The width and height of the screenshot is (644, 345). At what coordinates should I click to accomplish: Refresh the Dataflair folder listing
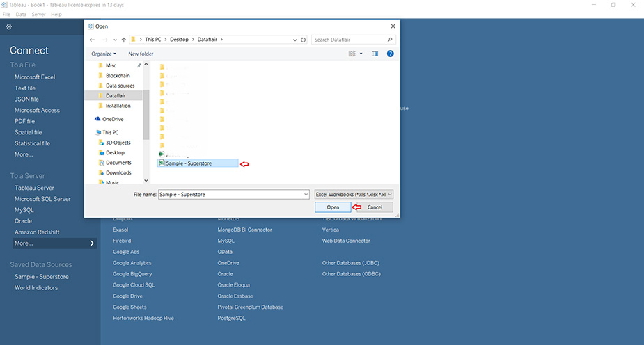pos(303,40)
